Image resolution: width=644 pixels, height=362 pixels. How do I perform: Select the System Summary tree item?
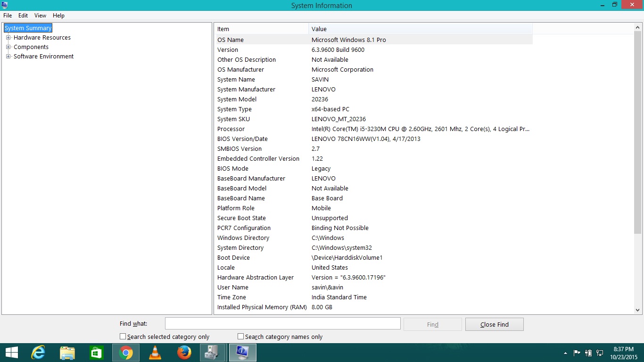point(28,28)
